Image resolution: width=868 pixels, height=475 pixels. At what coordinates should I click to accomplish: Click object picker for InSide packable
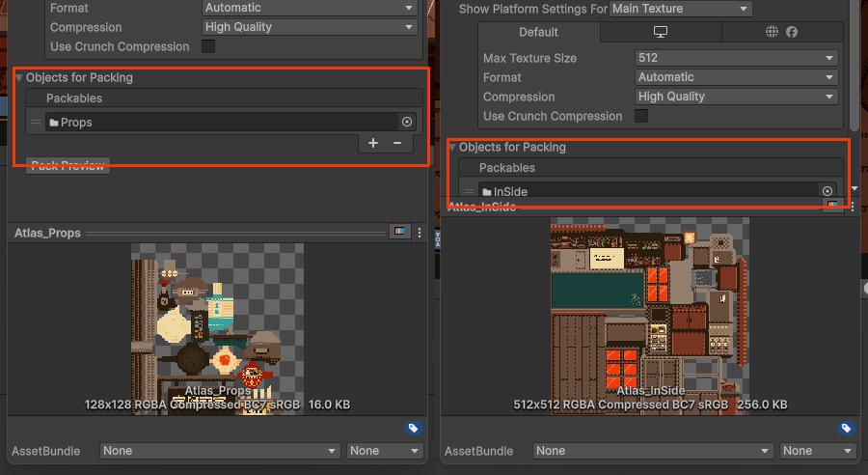point(827,191)
